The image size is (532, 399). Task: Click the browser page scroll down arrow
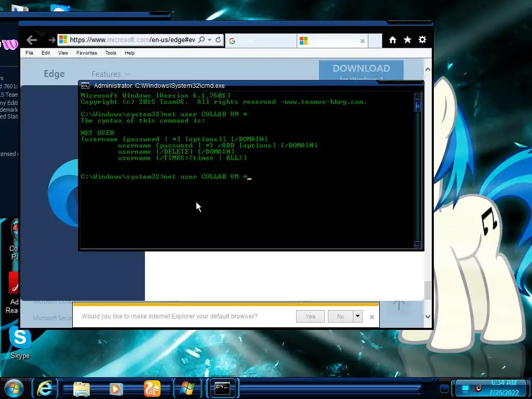(428, 316)
